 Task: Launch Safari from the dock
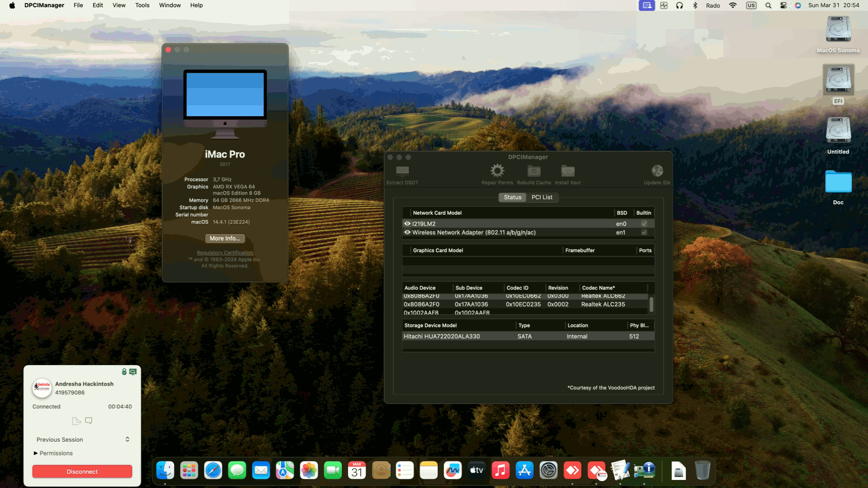[x=213, y=471]
